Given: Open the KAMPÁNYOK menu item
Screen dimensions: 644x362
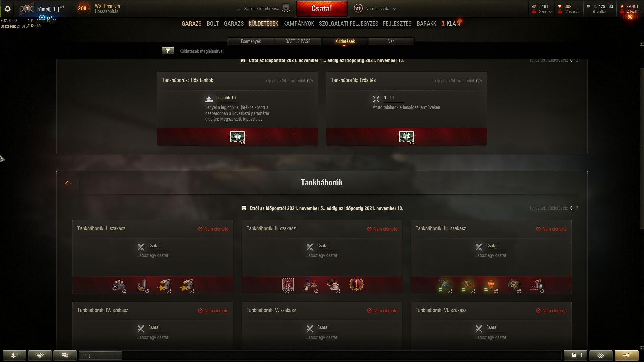Looking at the screenshot, I should (x=299, y=24).
